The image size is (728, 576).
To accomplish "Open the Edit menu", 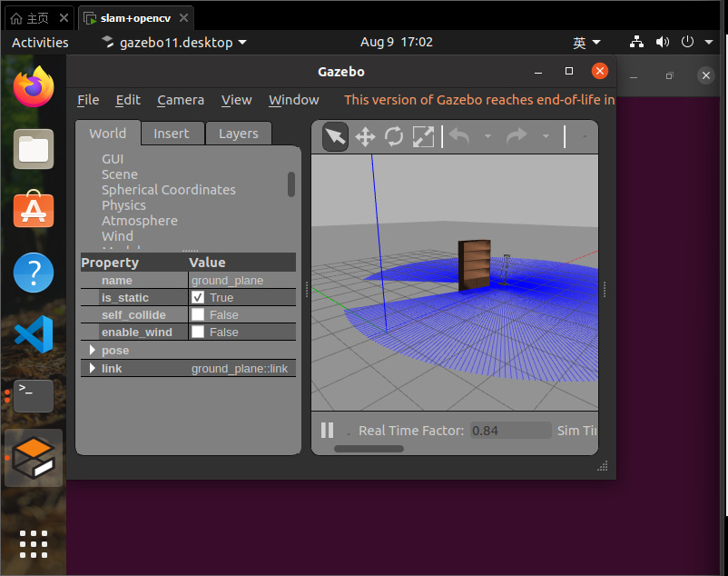I will [x=128, y=100].
